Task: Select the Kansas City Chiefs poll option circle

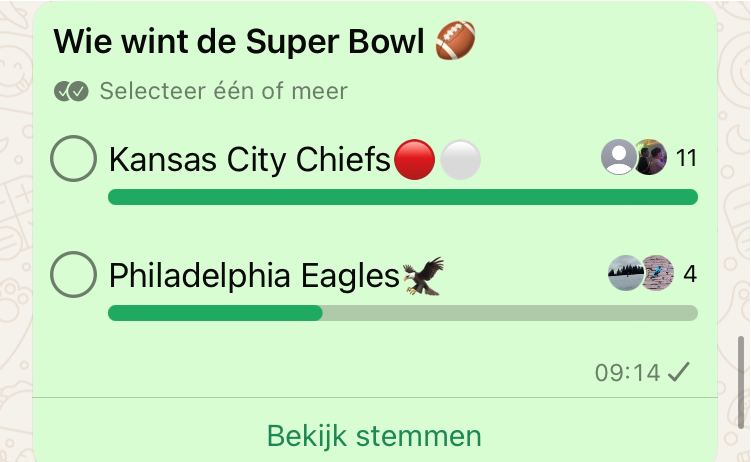Action: pos(73,158)
